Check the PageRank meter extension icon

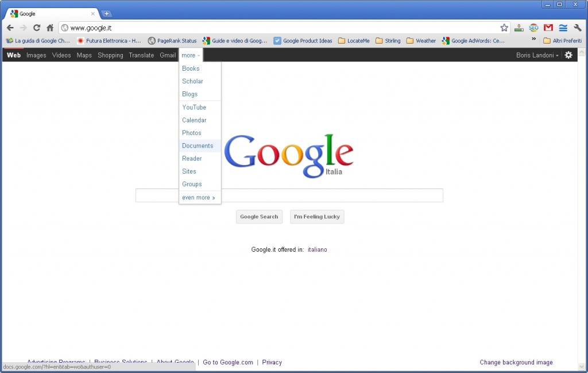[519, 27]
